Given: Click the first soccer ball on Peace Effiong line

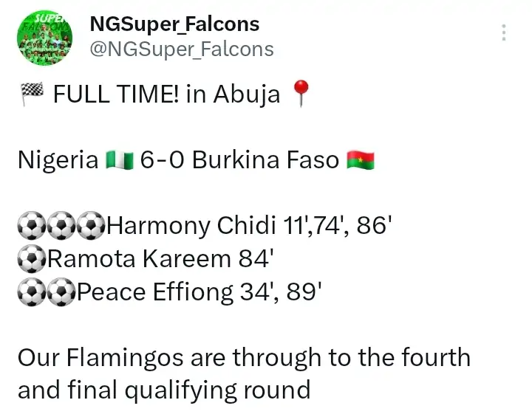Looking at the screenshot, I should point(31,293).
